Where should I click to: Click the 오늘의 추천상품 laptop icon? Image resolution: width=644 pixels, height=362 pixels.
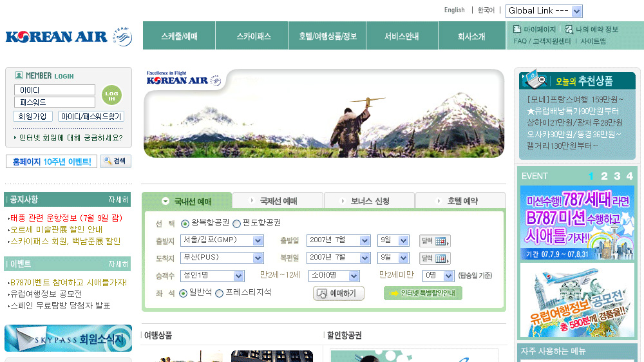click(535, 79)
